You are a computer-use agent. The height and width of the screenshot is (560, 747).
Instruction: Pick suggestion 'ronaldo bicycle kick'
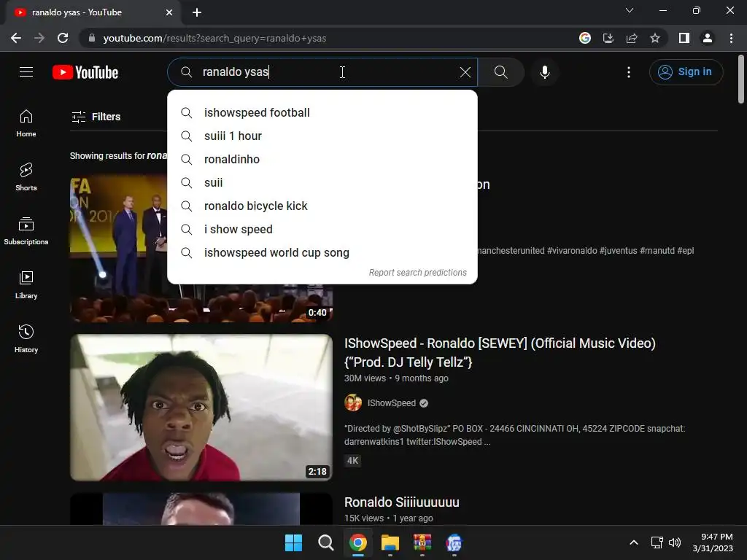[x=322, y=206]
